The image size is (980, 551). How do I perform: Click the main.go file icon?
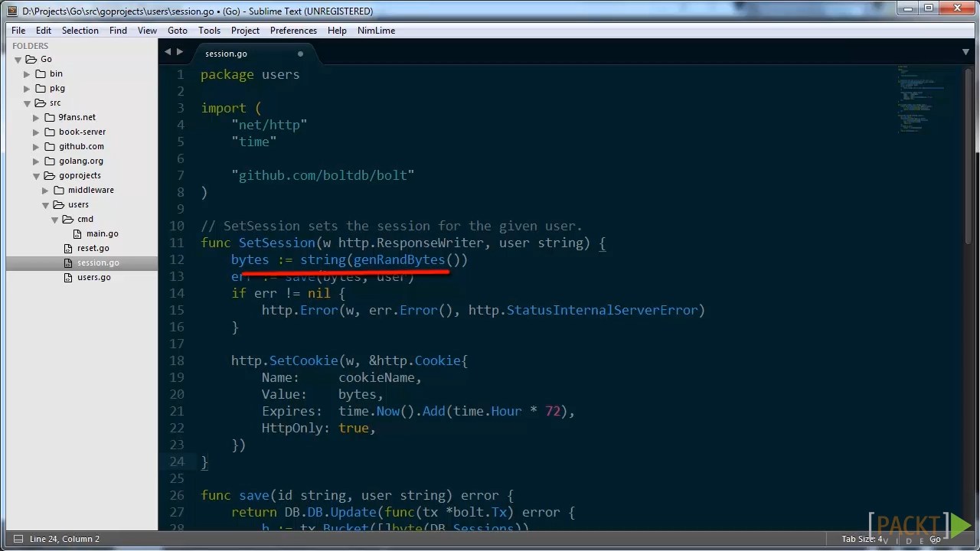[77, 233]
